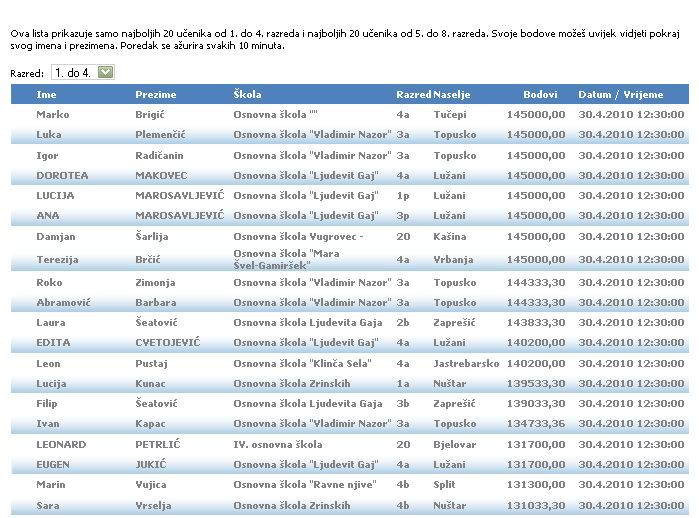Click the town Vrbanja
This screenshot has width=699, height=518.
[453, 259]
